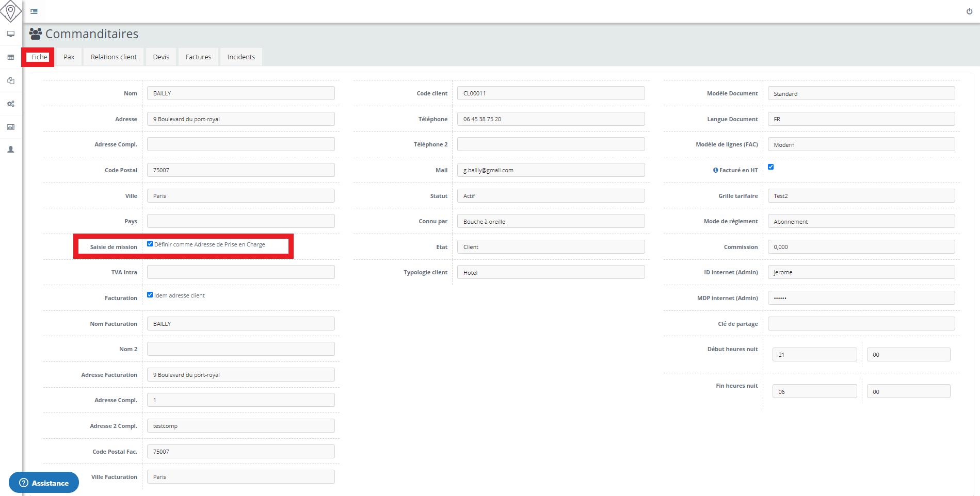980x496 pixels.
Task: Toggle the Idem adresse client checkbox
Action: point(150,295)
